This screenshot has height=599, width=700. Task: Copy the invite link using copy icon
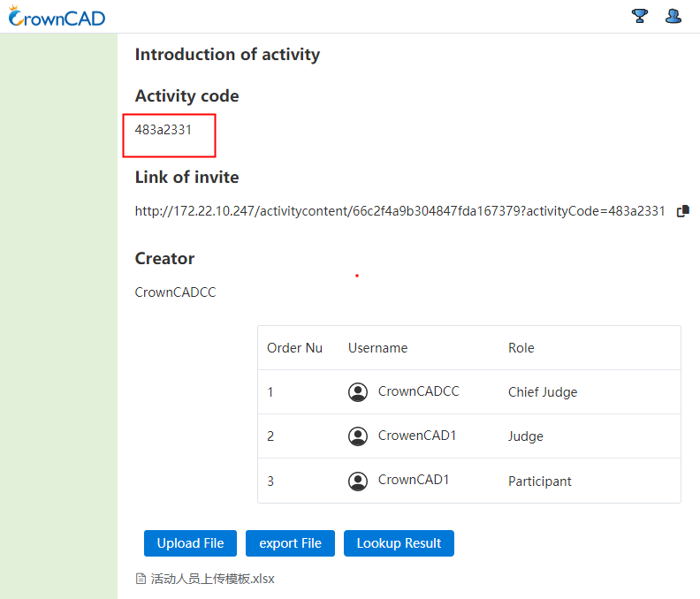(683, 210)
